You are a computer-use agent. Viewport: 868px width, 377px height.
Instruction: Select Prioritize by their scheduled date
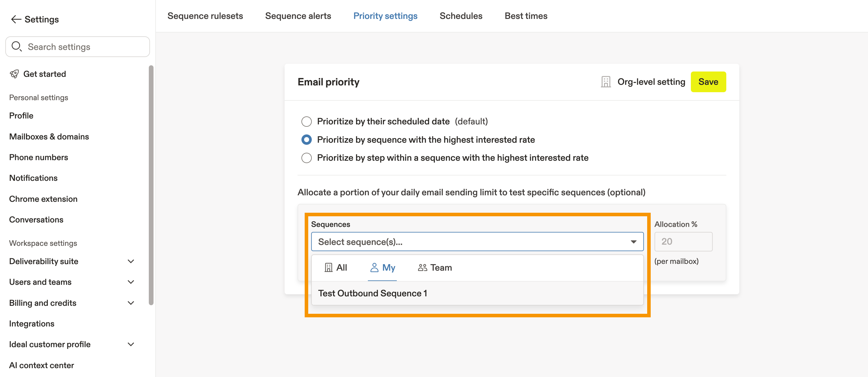[306, 121]
